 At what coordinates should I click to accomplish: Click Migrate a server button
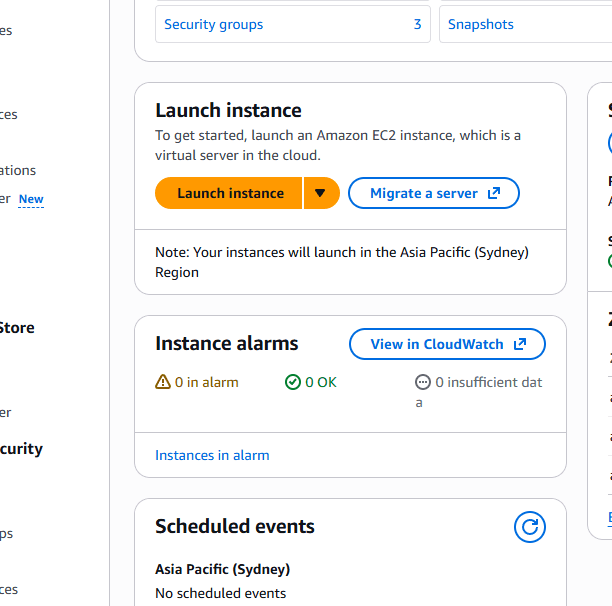pos(434,193)
